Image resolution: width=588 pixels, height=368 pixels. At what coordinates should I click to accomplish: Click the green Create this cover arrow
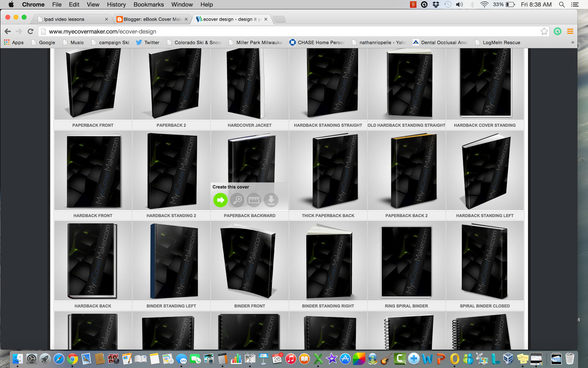(x=220, y=200)
